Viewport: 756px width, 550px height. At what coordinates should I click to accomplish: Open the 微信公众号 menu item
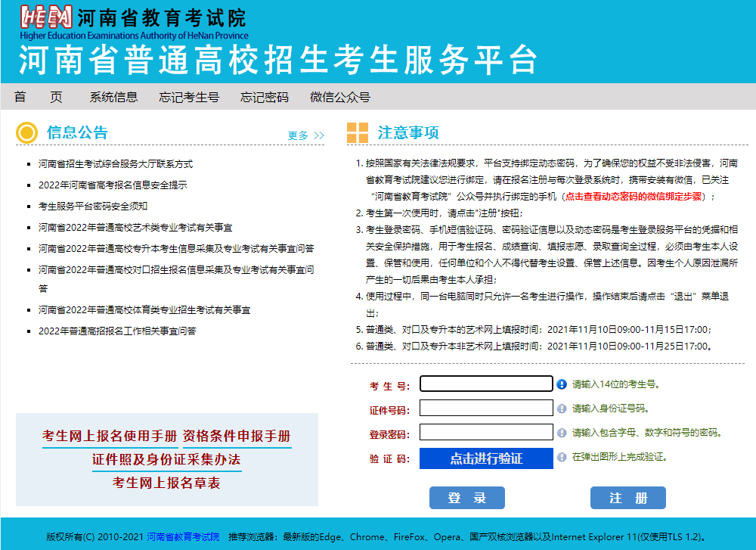pos(340,97)
